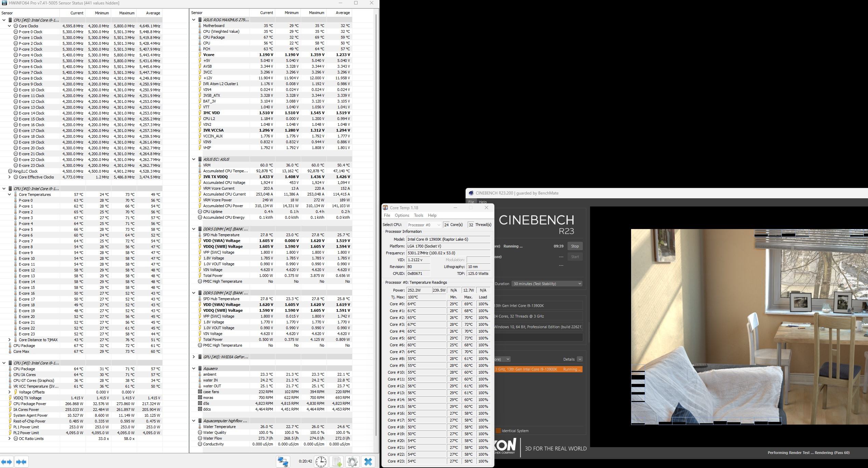The image size is (868, 468).
Task: Open Core Temp Tools menu
Action: [418, 215]
